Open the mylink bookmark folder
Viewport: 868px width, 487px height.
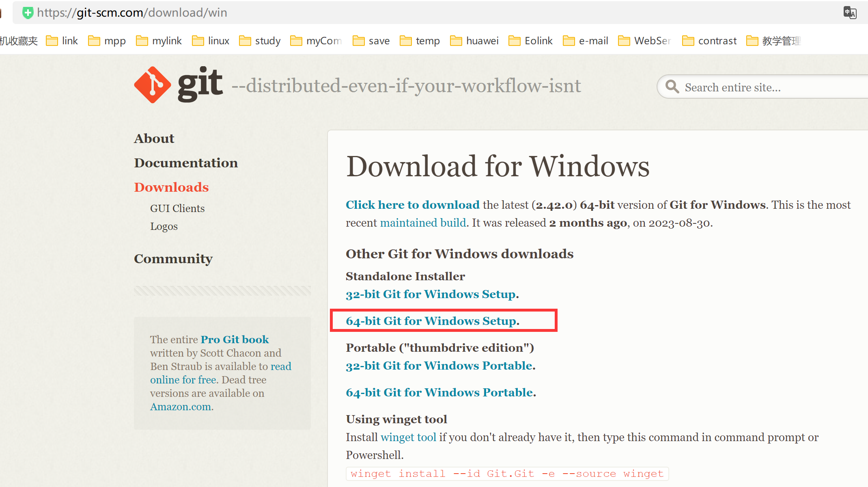click(x=159, y=41)
